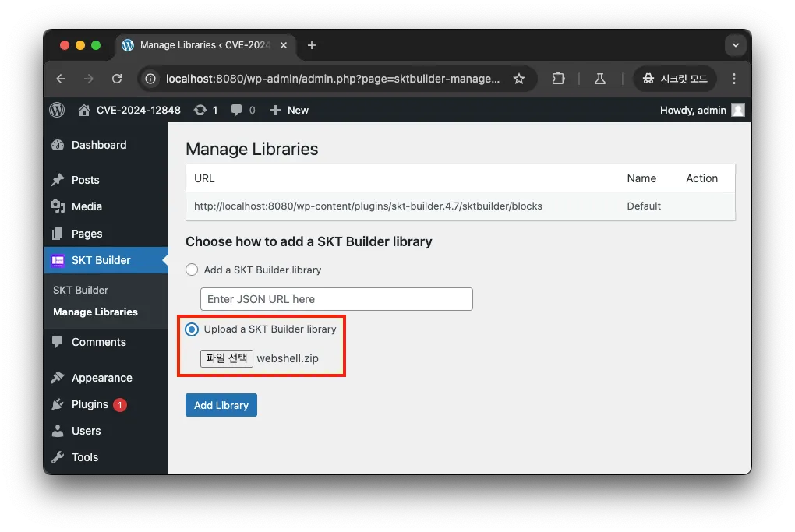Open Manage Libraries submenu link
Image resolution: width=795 pixels, height=532 pixels.
click(x=95, y=312)
